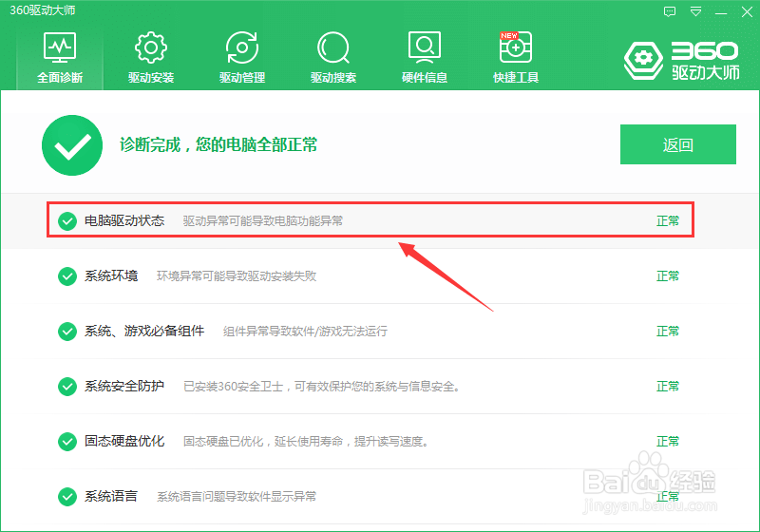Click green check icon beside 电脑驱动状态
Viewport: 760px width, 532px height.
point(67,221)
